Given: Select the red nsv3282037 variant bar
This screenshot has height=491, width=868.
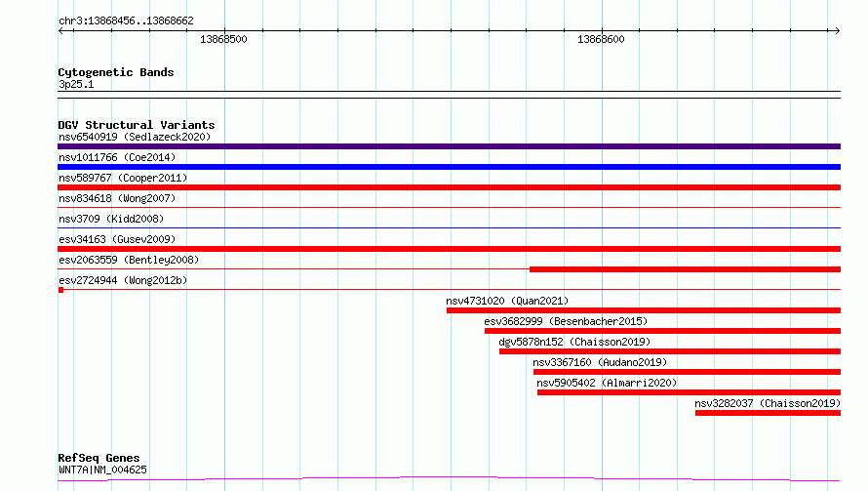Looking at the screenshot, I should coord(768,413).
